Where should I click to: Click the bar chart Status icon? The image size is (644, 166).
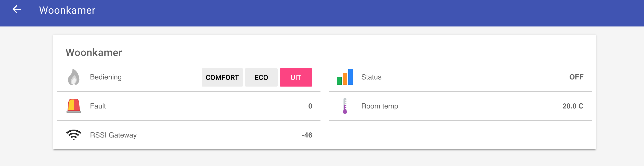[x=345, y=77]
